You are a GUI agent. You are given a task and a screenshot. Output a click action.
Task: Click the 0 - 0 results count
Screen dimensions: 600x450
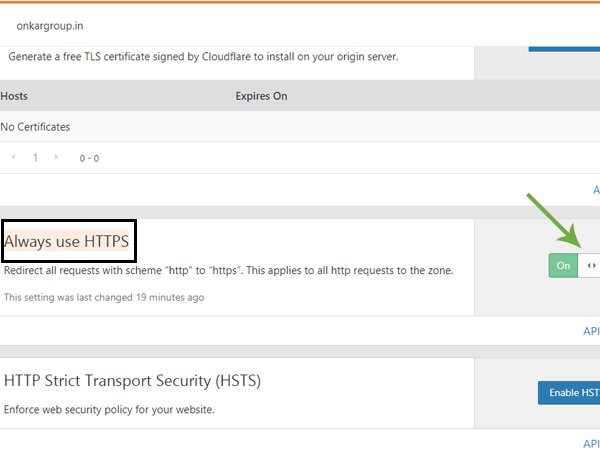(x=89, y=158)
